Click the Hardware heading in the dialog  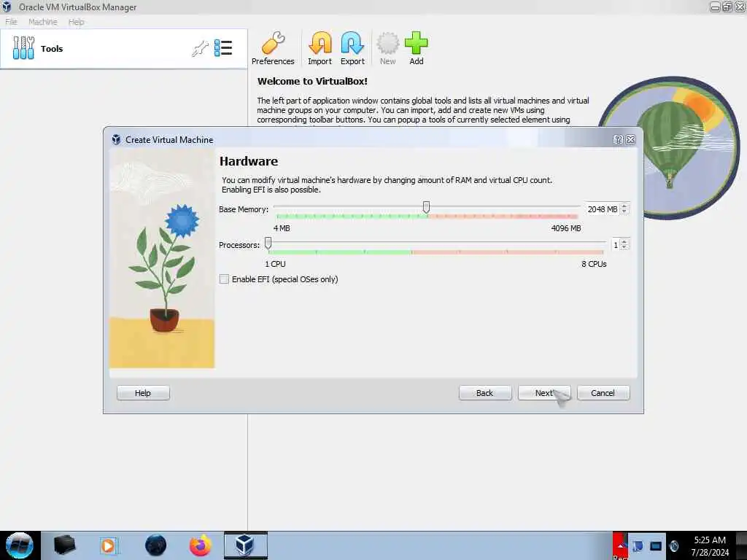pyautogui.click(x=249, y=161)
